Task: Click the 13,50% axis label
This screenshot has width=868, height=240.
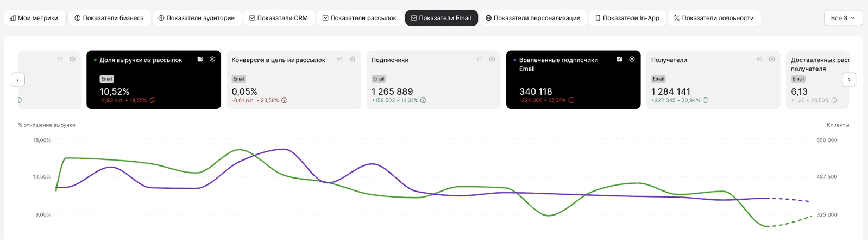Action: point(42,177)
